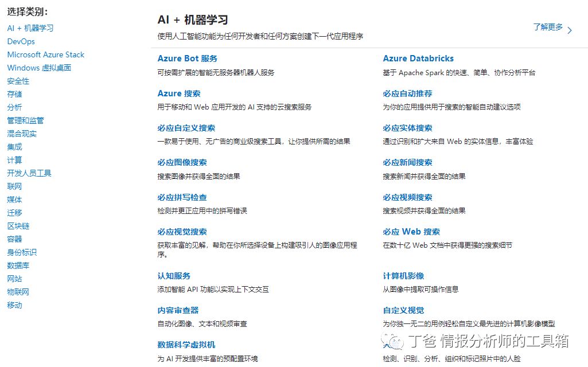The width and height of the screenshot is (588, 367).
Task: Click 搜索视频并获得全面的结果 description
Action: (x=424, y=210)
